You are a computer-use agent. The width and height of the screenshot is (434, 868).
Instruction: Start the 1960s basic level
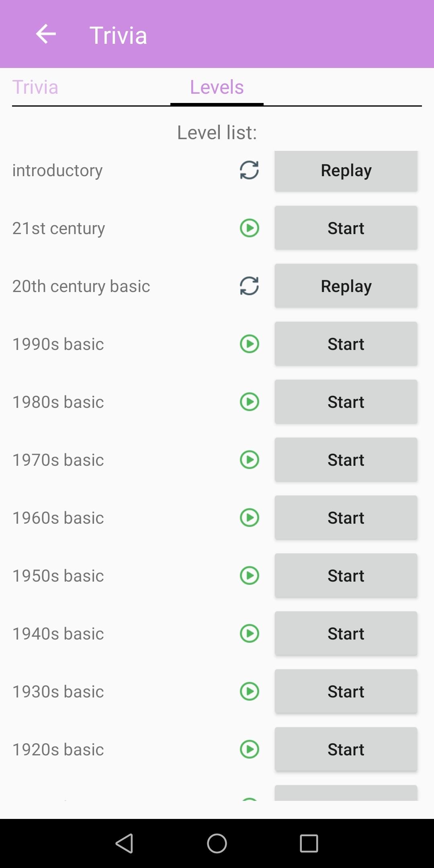click(x=346, y=518)
